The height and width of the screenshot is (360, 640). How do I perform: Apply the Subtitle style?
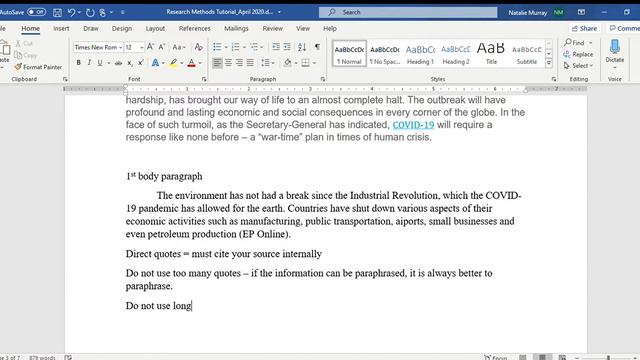(527, 54)
